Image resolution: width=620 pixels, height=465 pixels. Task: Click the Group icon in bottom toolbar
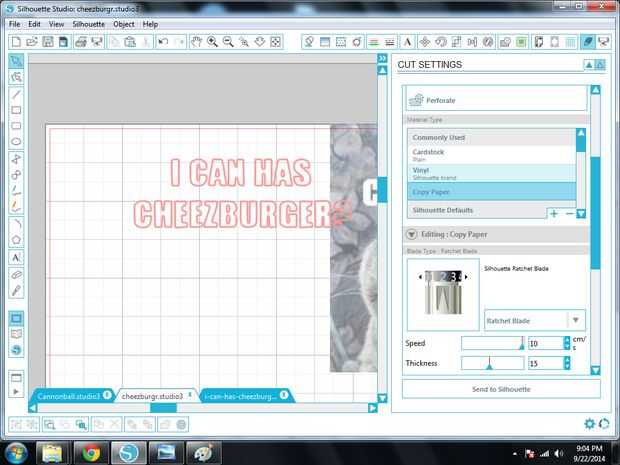(x=16, y=425)
